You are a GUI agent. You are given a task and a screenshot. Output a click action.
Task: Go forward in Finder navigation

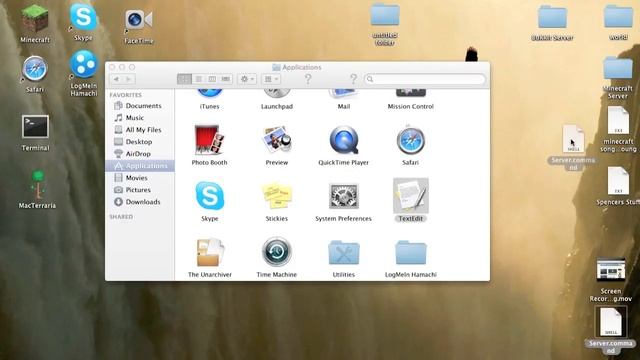coord(129,79)
